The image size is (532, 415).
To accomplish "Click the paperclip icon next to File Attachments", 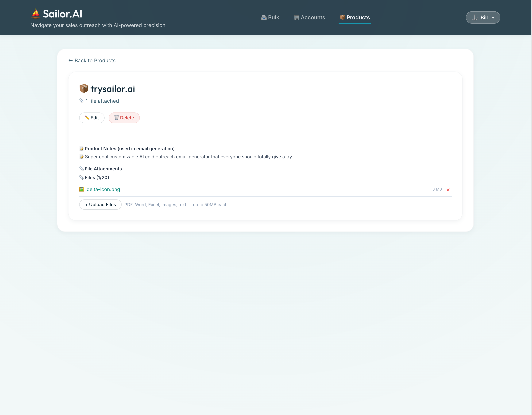I will pyautogui.click(x=82, y=169).
